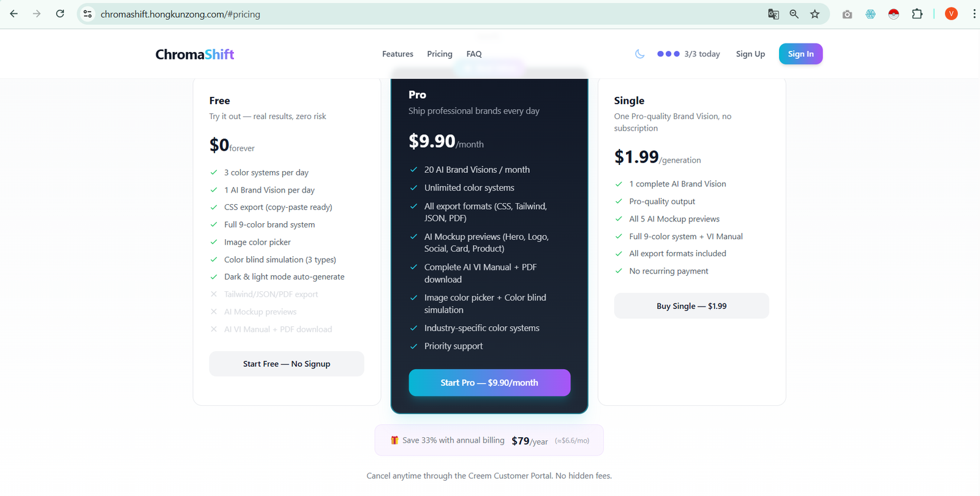View site information icon in address bar

coord(88,14)
